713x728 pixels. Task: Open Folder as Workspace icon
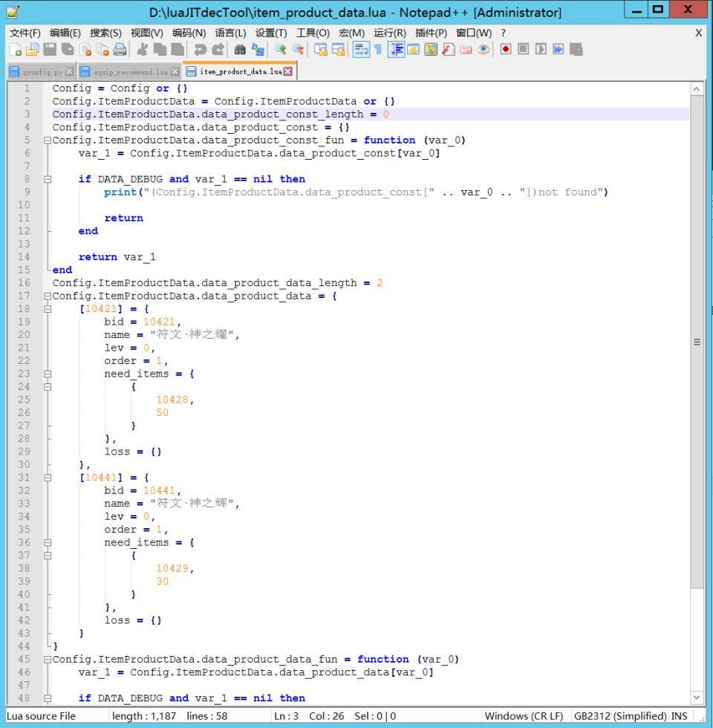click(466, 50)
